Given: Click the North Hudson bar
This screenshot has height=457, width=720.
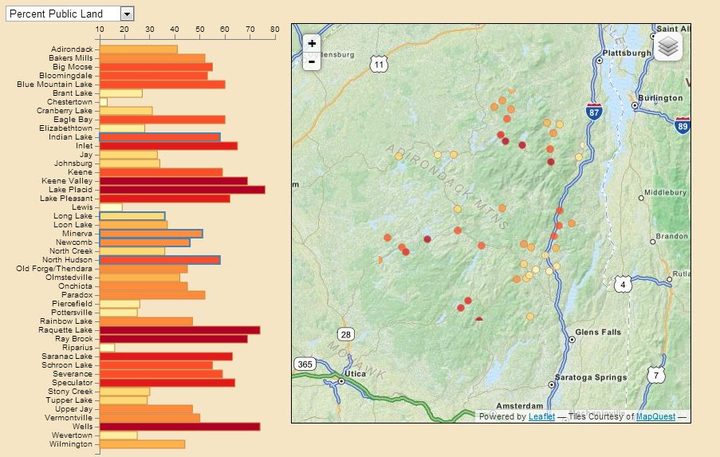Looking at the screenshot, I should coord(160,260).
